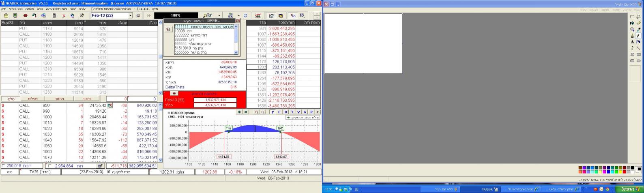
Task: Toggle the P graph mode button
Action: (273, 112)
